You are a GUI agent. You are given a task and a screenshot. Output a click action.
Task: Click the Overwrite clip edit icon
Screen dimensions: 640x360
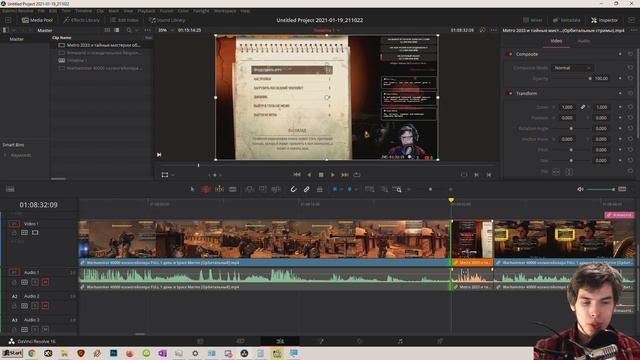coord(262,189)
